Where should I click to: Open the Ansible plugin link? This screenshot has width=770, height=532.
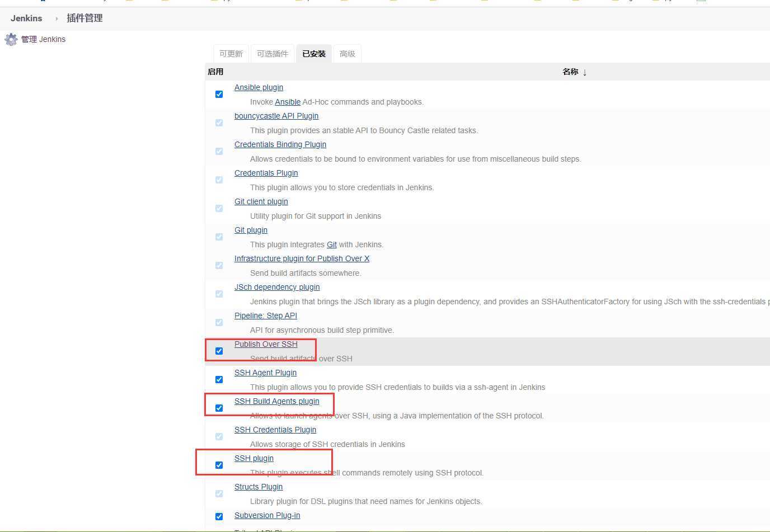[x=259, y=87]
